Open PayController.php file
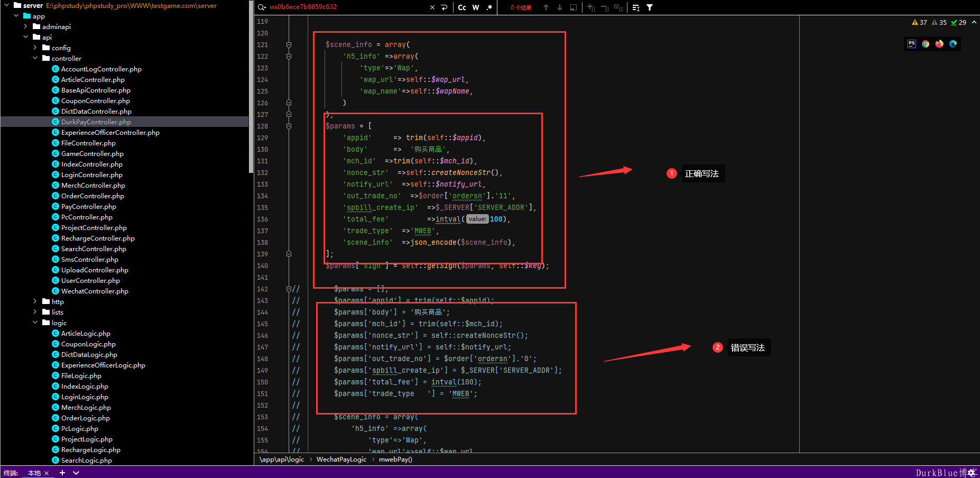This screenshot has width=980, height=478. (89, 206)
